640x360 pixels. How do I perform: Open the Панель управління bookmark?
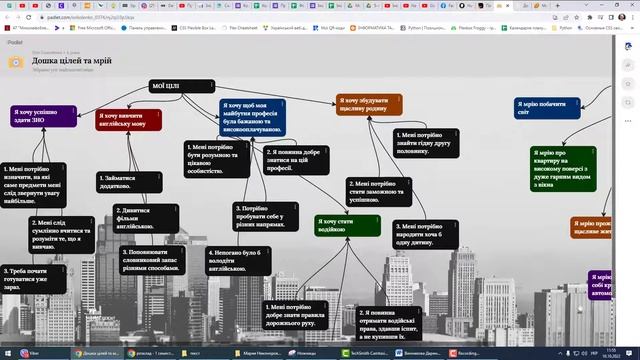144,28
